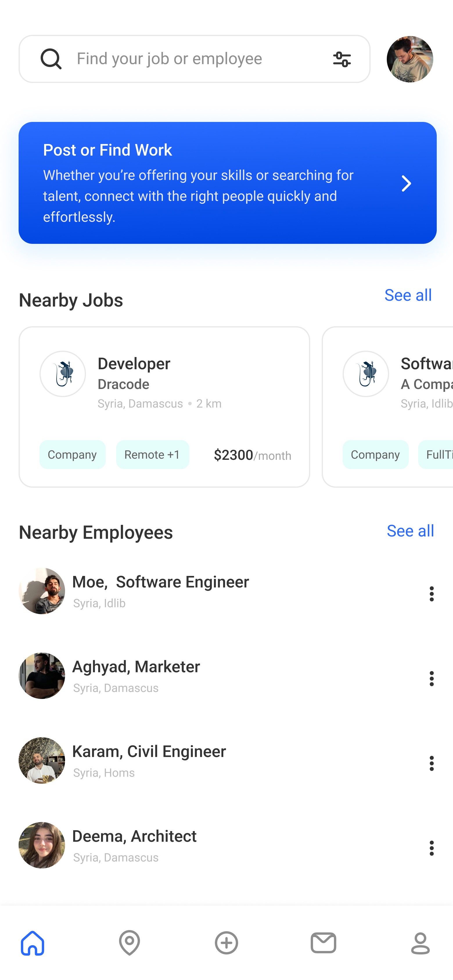Switch to the Home tab
This screenshot has width=453, height=980.
[x=33, y=943]
